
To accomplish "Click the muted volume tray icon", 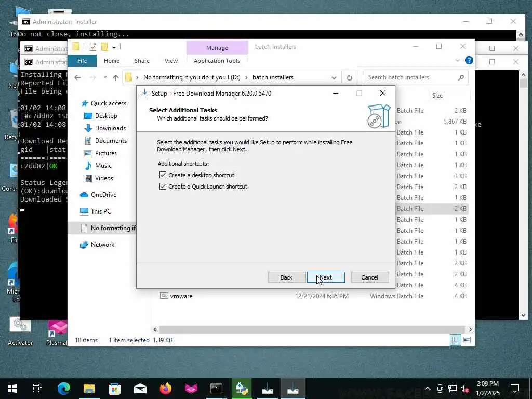I will pos(465,389).
